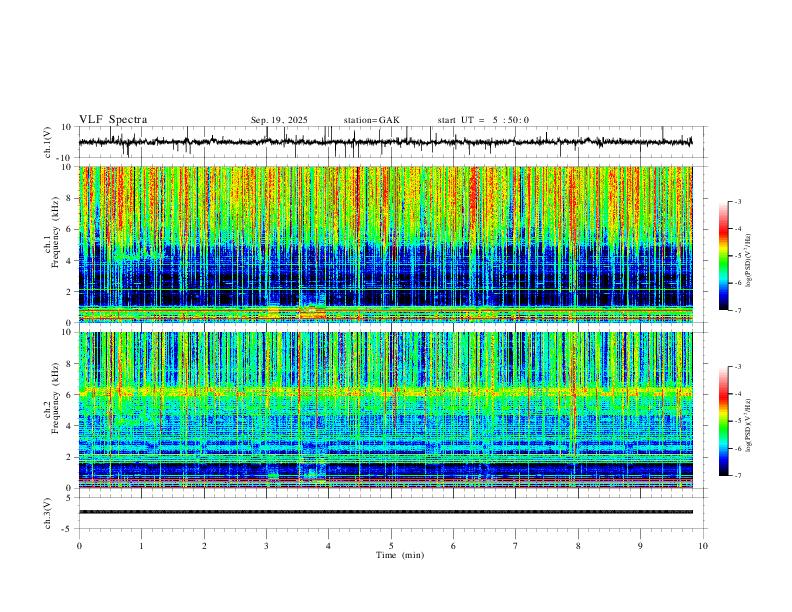Click the "ch.1(V)" waveform axis label
The image size is (792, 612).
pos(48,142)
